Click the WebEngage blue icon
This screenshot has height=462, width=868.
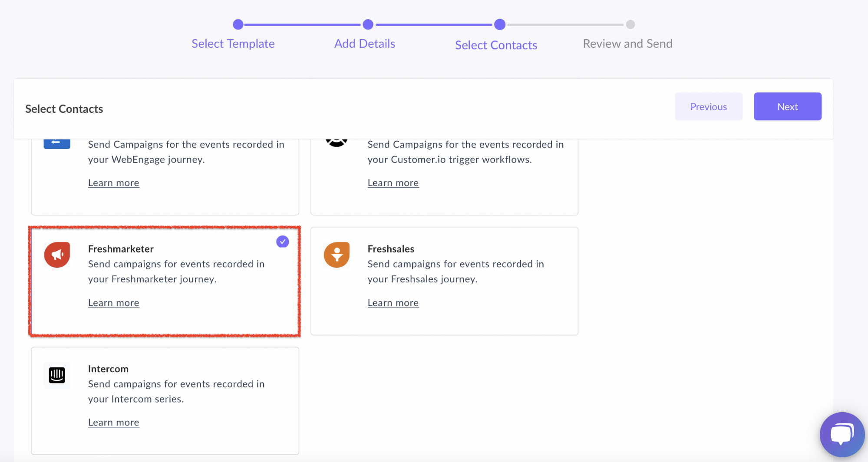tap(57, 144)
